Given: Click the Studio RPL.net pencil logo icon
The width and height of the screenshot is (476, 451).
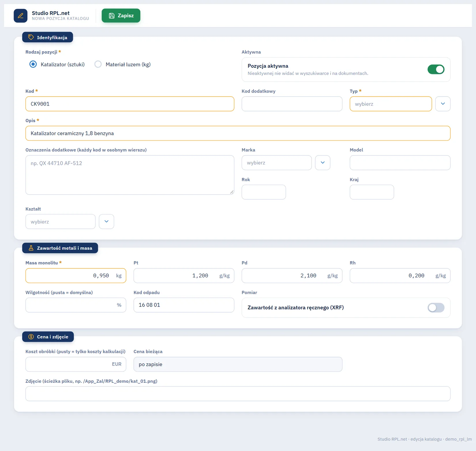Looking at the screenshot, I should 20,16.
